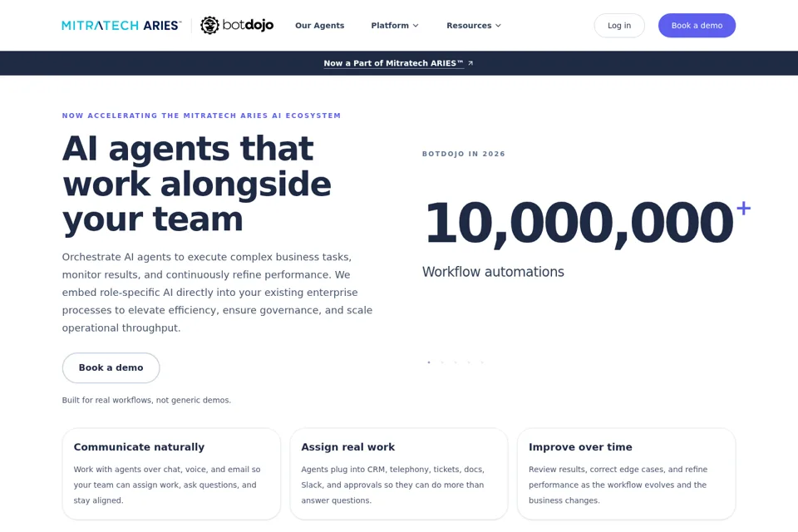Screen dimensions: 798x532
Task: Click the Review results, correct edge cases description
Action: click(618, 485)
